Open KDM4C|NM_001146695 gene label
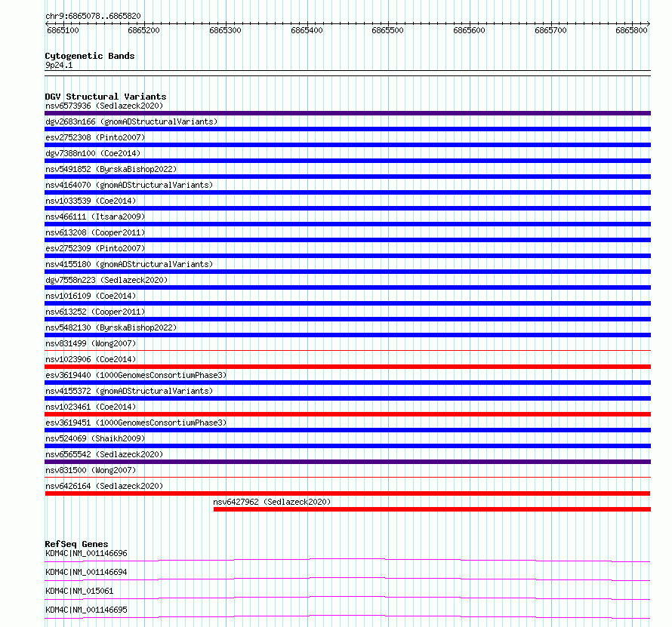Screen dimensions: 672x627 pos(86,610)
